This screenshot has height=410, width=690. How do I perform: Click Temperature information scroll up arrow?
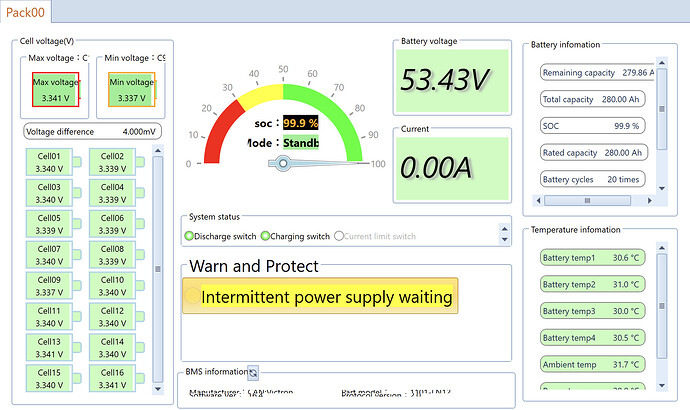[661, 248]
